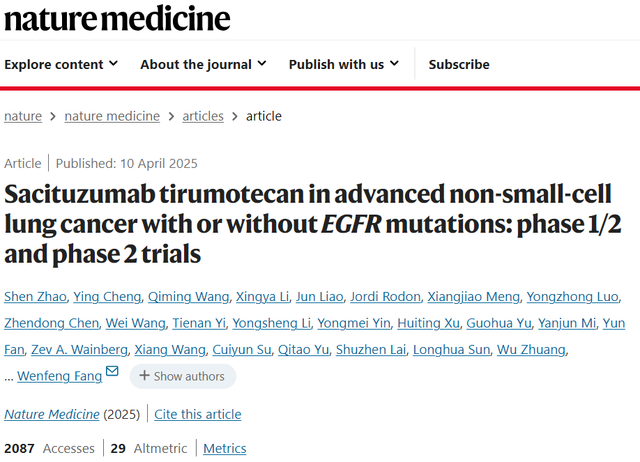Expand the Publish with us menu

(344, 64)
